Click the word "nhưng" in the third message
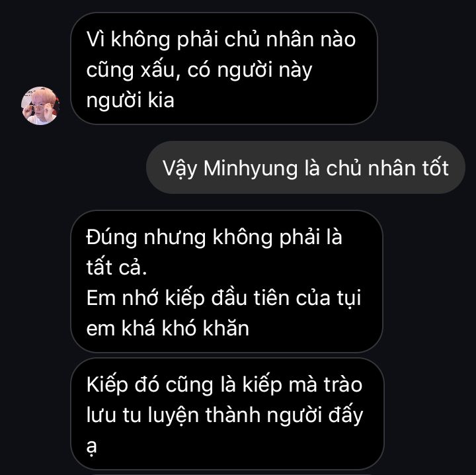Viewport: 476px width, 475px height. tap(175, 238)
